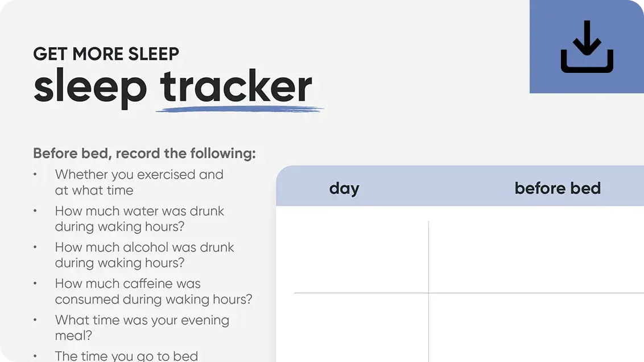The image size is (644, 362).
Task: Select 'Before bed, record the following:' subheading
Action: pos(145,154)
